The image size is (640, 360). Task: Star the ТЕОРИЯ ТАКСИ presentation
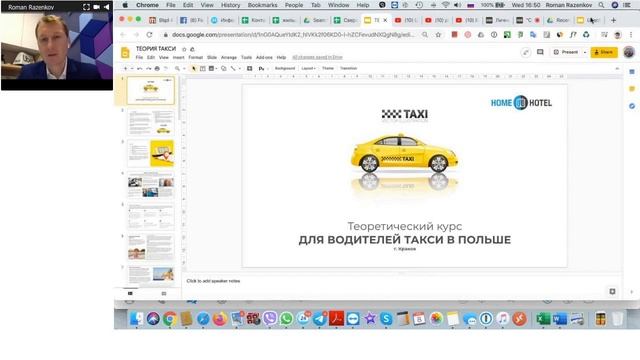pyautogui.click(x=184, y=49)
